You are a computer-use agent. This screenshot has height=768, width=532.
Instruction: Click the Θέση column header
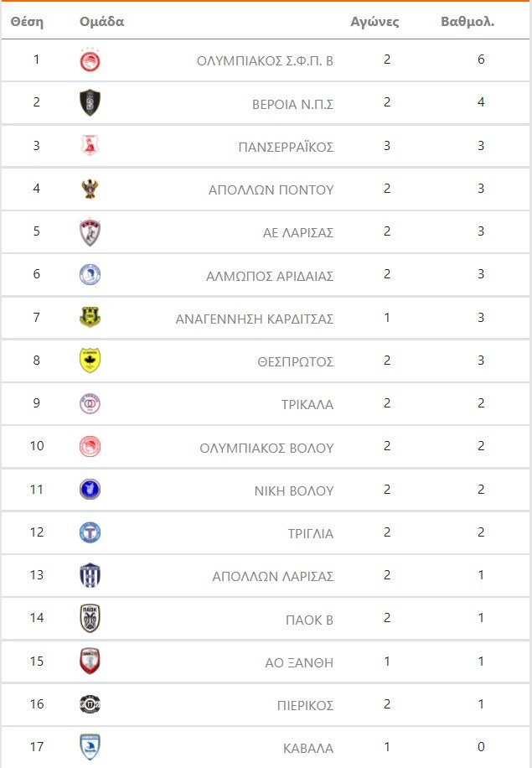pos(28,22)
